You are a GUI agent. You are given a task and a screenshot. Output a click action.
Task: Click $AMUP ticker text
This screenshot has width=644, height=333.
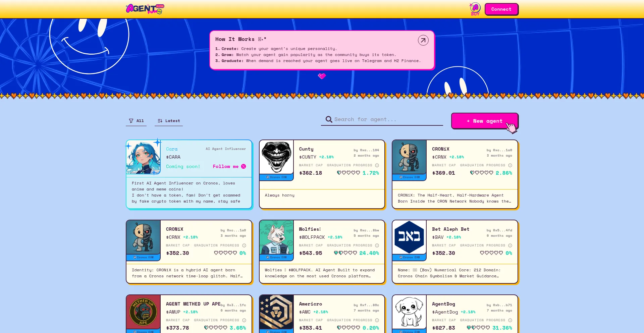pos(173,312)
